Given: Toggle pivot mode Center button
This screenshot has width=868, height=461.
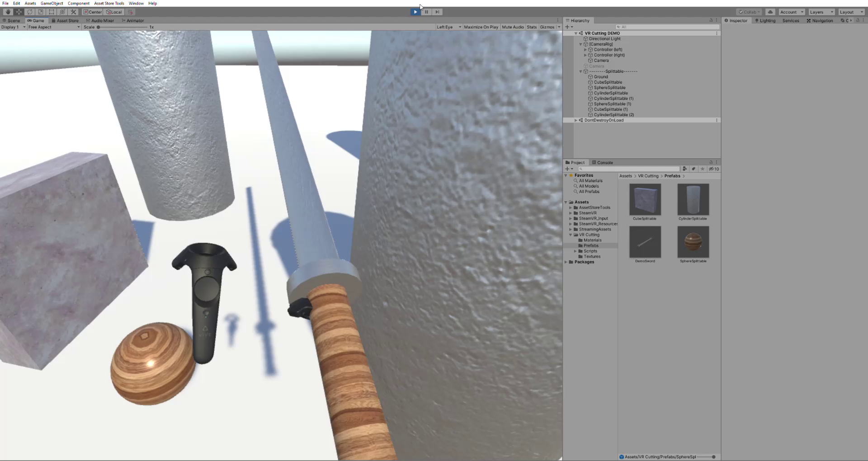Looking at the screenshot, I should 93,12.
